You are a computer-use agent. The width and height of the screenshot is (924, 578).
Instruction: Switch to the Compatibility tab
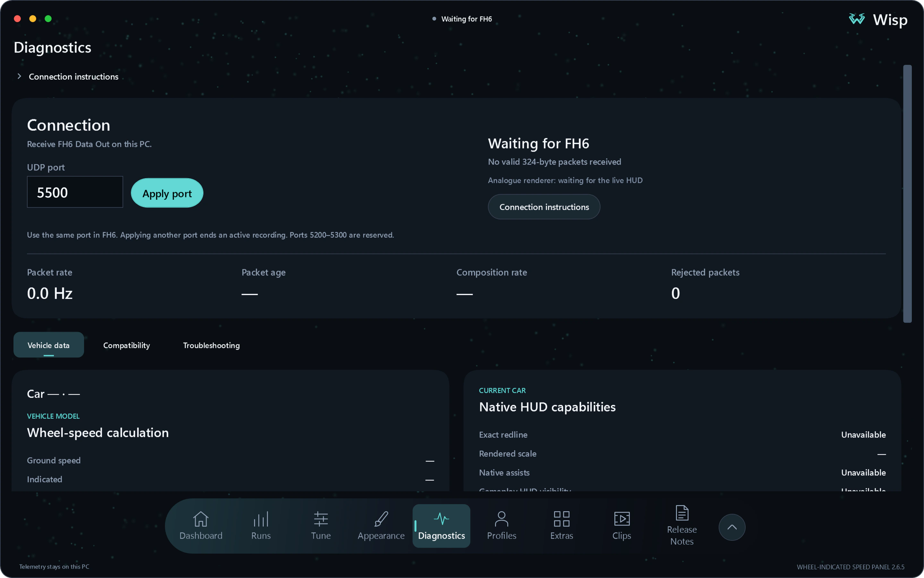(x=126, y=345)
